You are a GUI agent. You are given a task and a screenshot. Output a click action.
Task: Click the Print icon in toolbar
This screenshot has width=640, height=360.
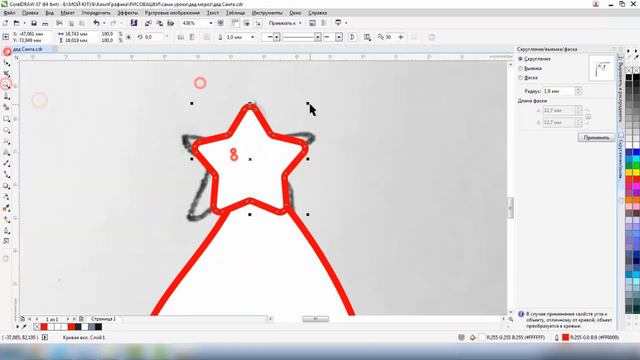(x=45, y=23)
